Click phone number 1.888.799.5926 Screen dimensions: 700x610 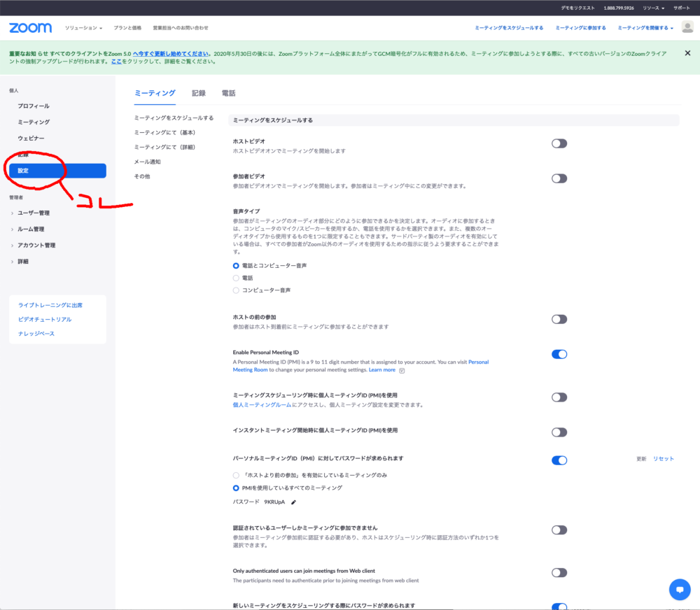(618, 8)
